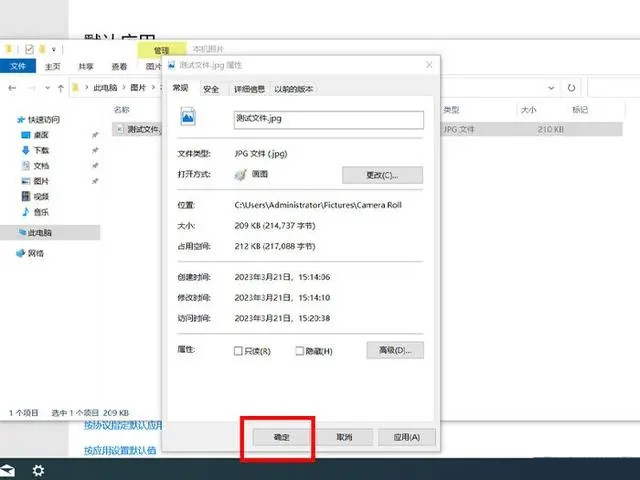The width and height of the screenshot is (640, 480).
Task: Click the settings gear icon on the taskbar
Action: click(x=38, y=471)
